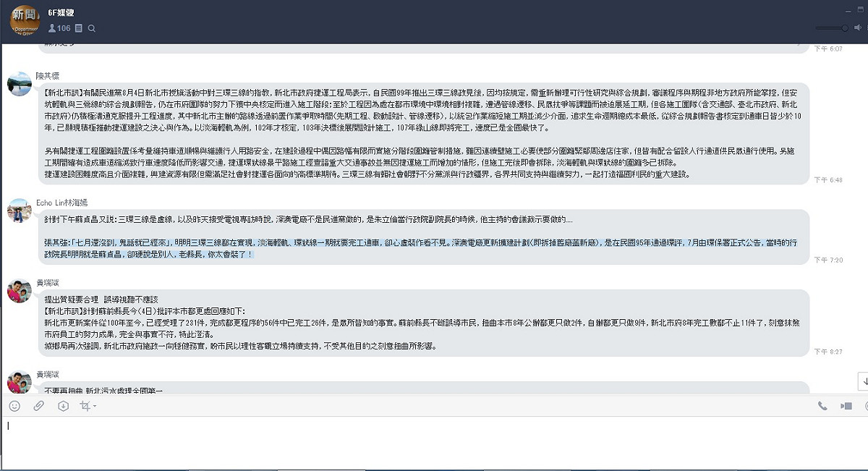Click timestamp 下午 8:27

tap(828, 352)
